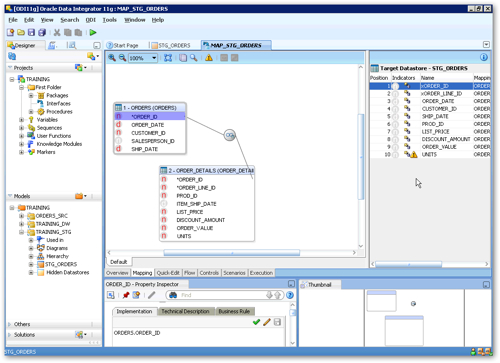Expand the Knowledge Modules node
Image resolution: width=500 pixels, height=363 pixels.
coord(21,144)
